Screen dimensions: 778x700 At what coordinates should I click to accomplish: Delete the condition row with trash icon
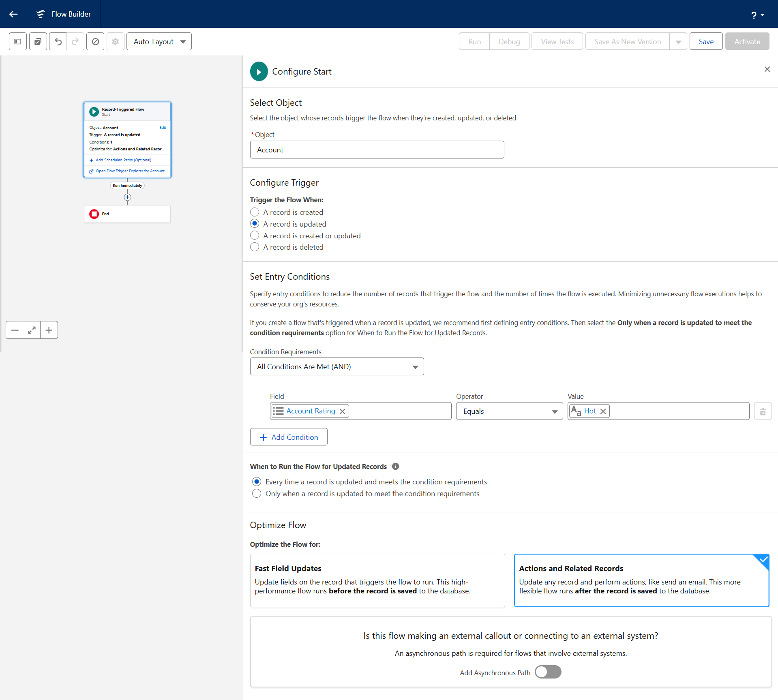click(x=763, y=412)
